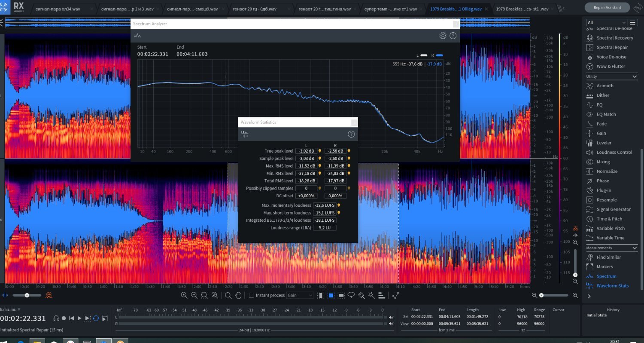Click the waveform/spectrogram opacity slider
This screenshot has height=343, width=644.
[27, 295]
